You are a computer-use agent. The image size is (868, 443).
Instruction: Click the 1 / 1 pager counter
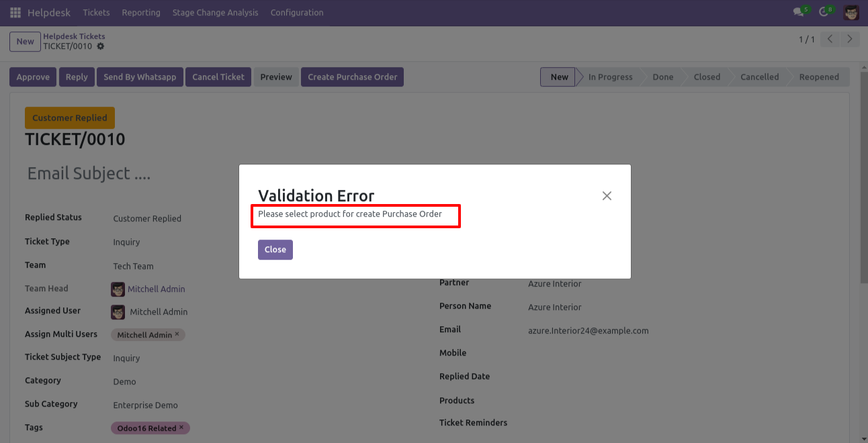click(x=806, y=40)
